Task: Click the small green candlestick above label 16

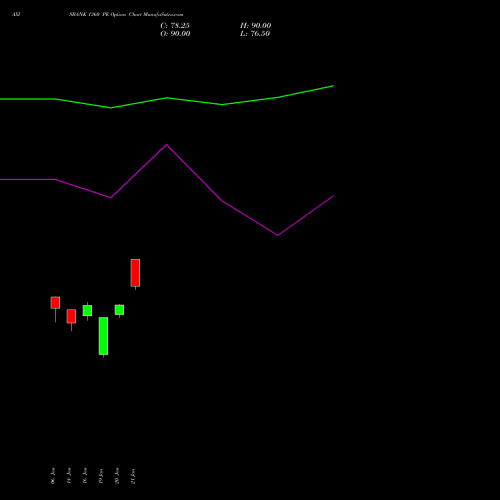Action: [x=87, y=310]
